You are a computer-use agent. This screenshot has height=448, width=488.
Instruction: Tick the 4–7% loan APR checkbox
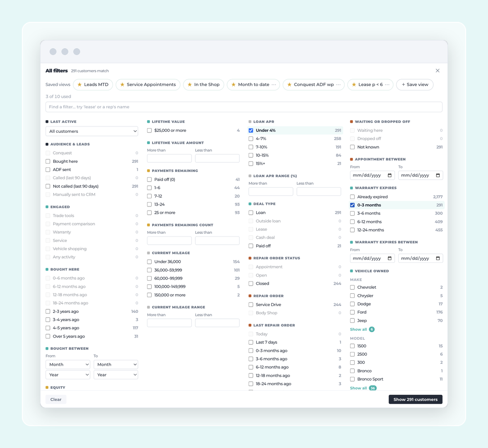tap(251, 139)
